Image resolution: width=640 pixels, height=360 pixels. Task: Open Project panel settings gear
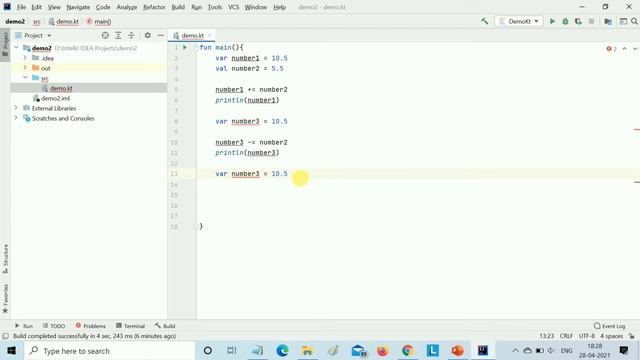(x=147, y=36)
